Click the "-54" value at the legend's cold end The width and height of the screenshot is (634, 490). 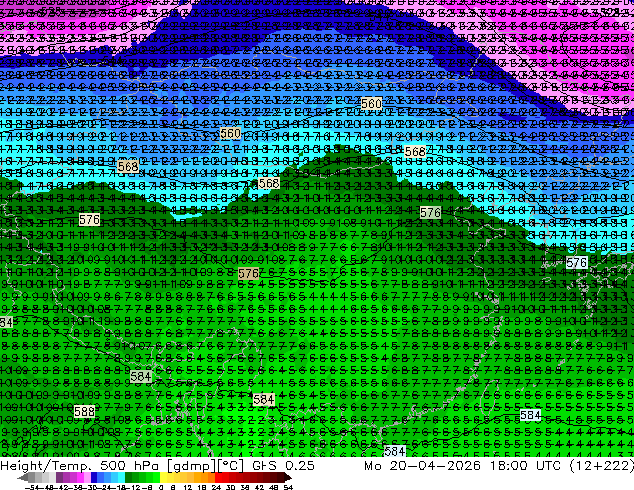point(33,487)
